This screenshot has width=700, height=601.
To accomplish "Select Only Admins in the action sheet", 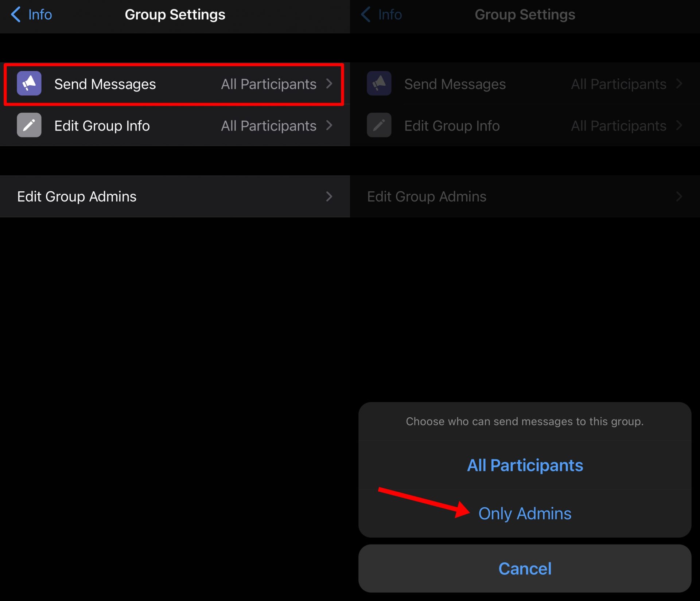I will click(525, 514).
